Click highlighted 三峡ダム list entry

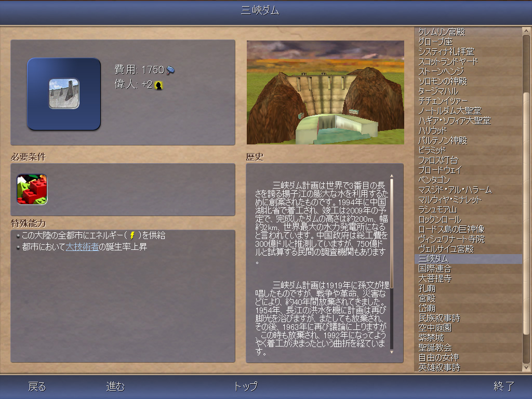[468, 259]
